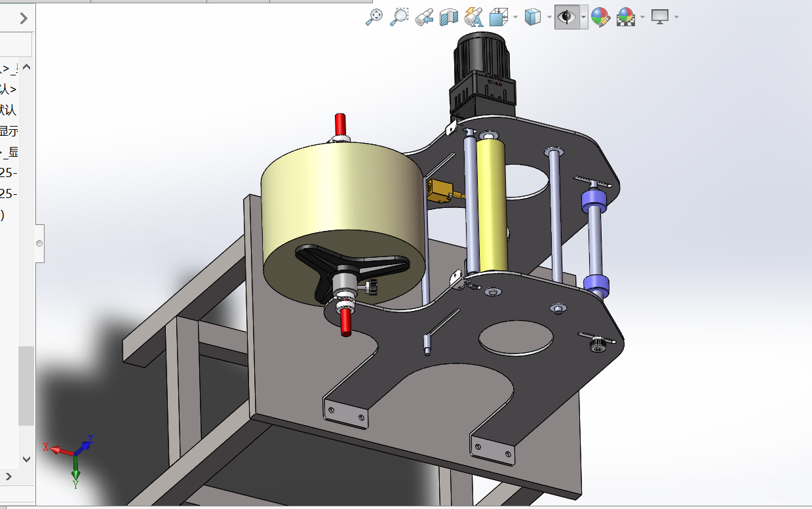Expand the left panel with the chevron
The image size is (812, 509).
24,18
